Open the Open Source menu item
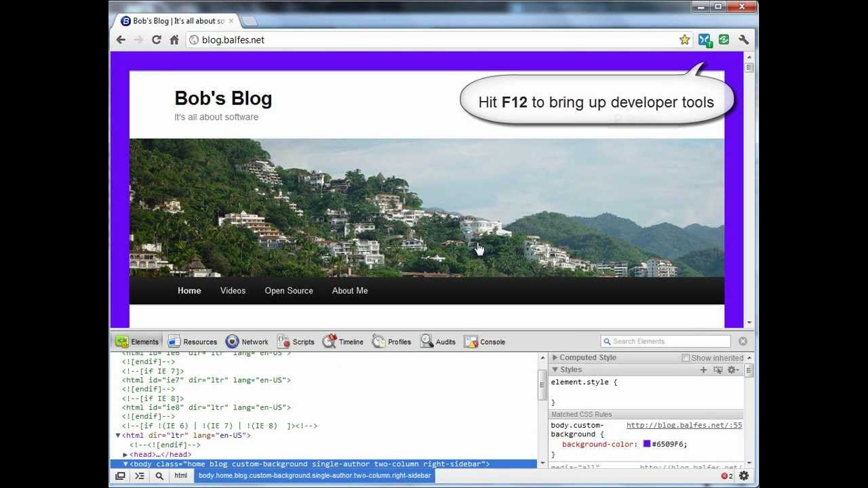Screen dimensions: 868x488 click(x=289, y=291)
